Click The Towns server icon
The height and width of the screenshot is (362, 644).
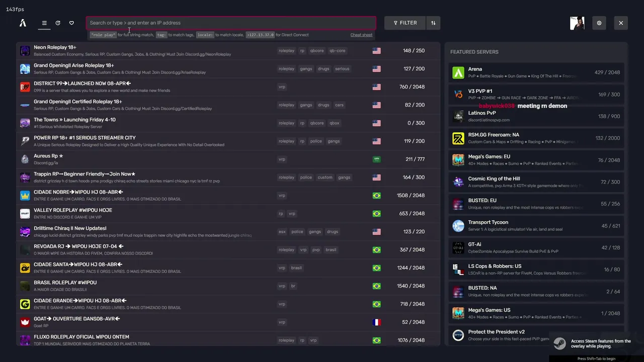25,123
